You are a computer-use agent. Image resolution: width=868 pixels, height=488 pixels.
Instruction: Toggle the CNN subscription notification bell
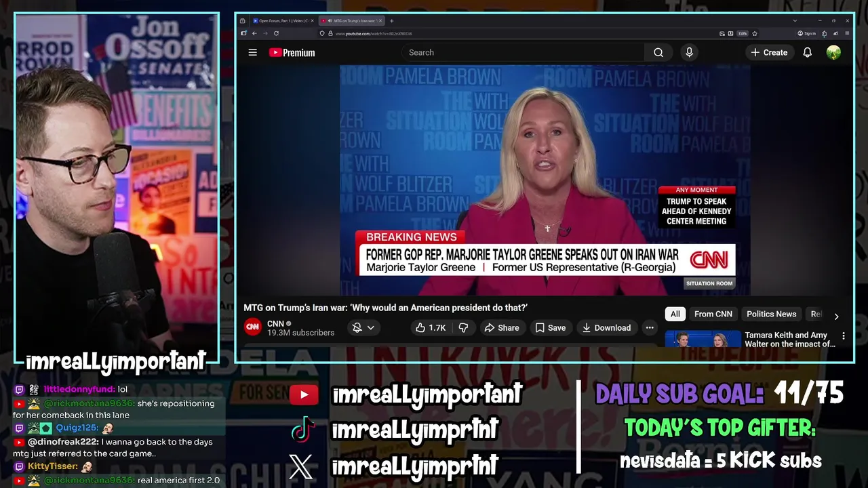coord(357,327)
